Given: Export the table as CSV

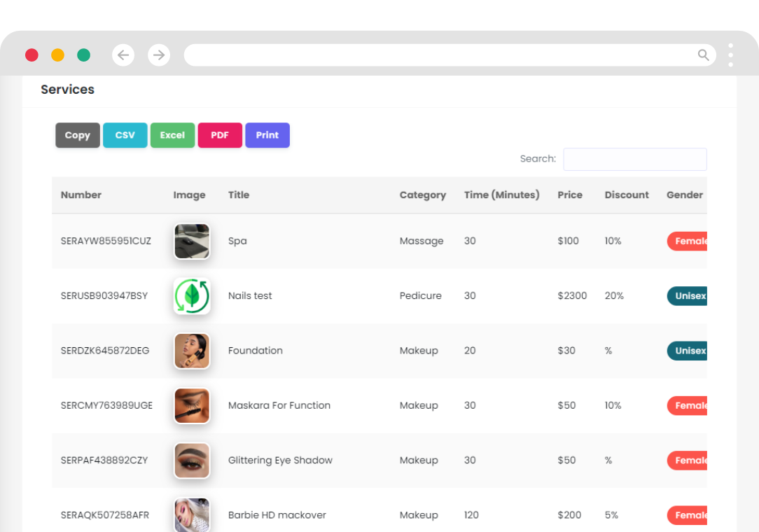Looking at the screenshot, I should click(x=125, y=135).
